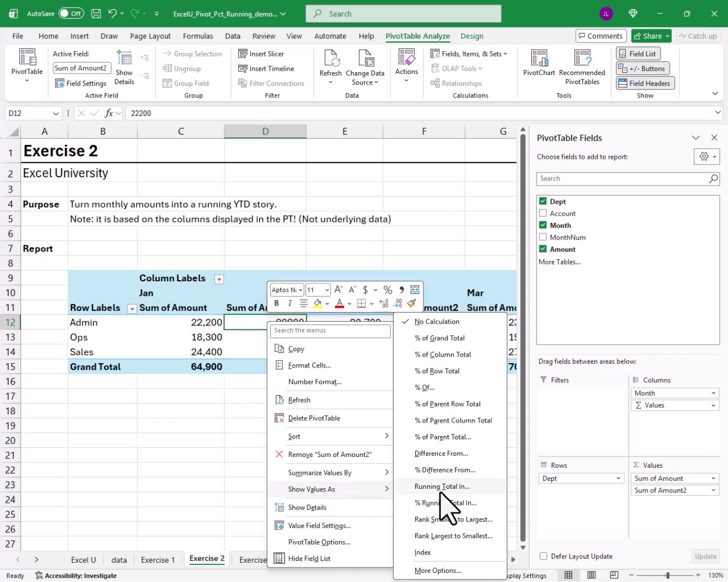Toggle the +/- Buttons show option
The width and height of the screenshot is (728, 582).
tap(643, 68)
